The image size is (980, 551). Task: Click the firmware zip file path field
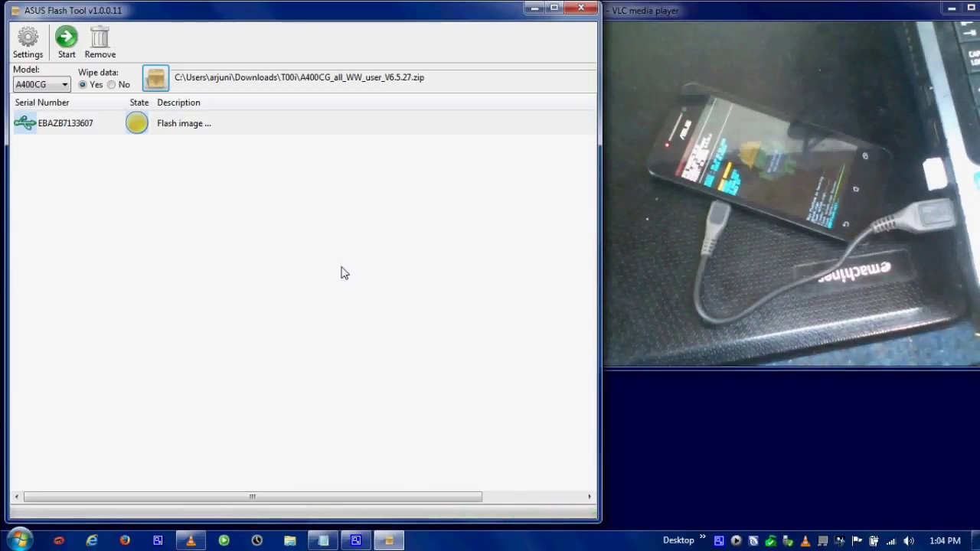[299, 77]
